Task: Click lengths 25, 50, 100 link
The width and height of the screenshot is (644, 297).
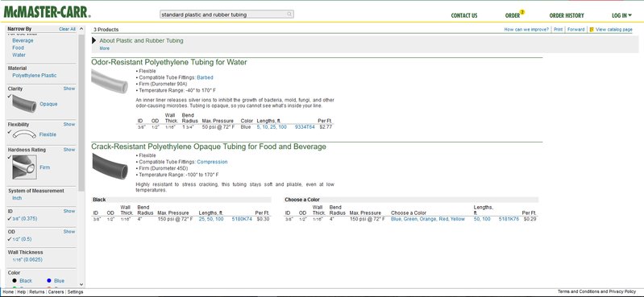Action: coord(211,219)
